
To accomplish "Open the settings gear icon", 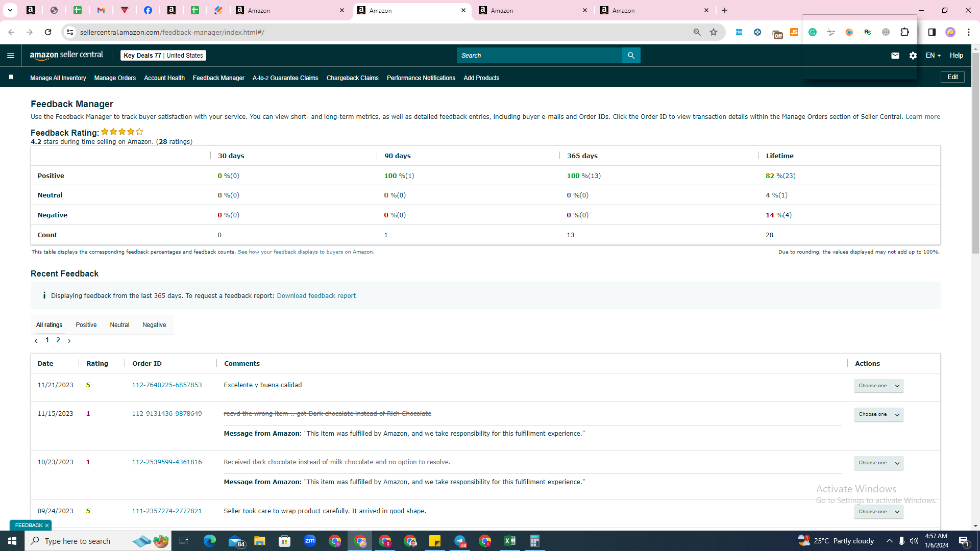I will pyautogui.click(x=913, y=56).
